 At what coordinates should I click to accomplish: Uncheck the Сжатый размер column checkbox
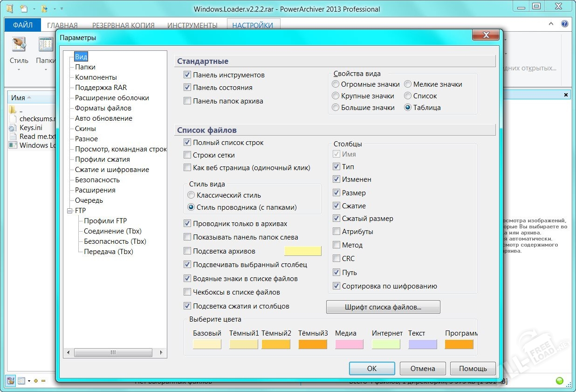click(x=336, y=218)
